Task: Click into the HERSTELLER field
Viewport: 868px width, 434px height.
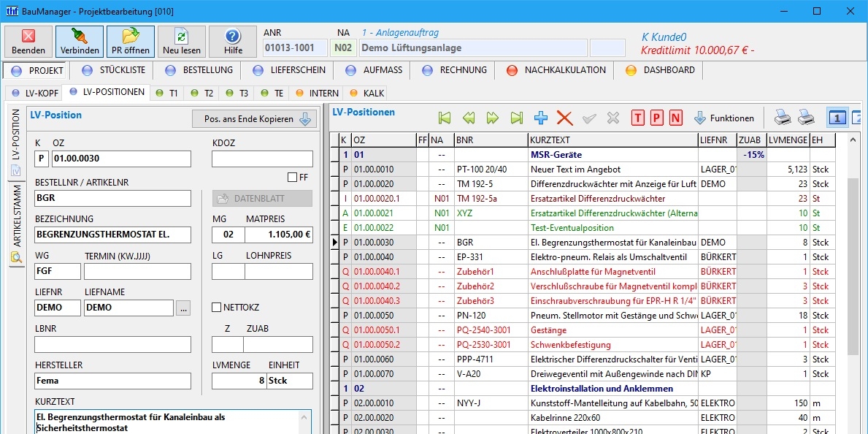Action: [112, 381]
